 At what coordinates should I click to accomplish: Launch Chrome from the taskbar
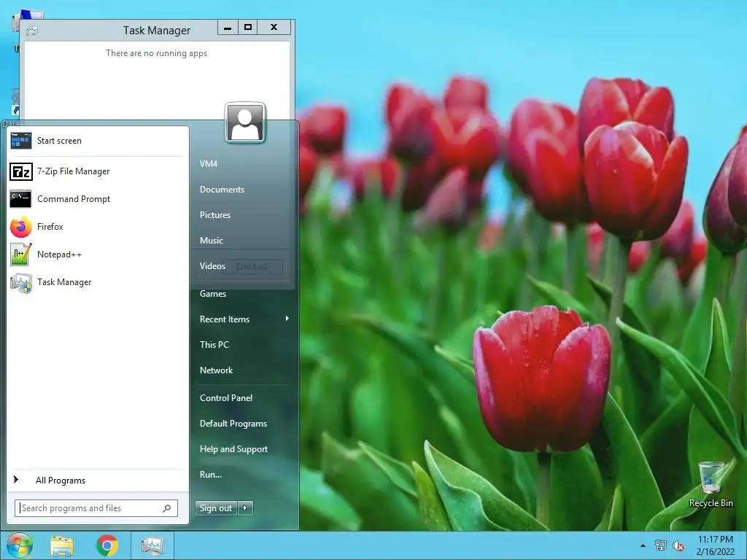coord(107,545)
